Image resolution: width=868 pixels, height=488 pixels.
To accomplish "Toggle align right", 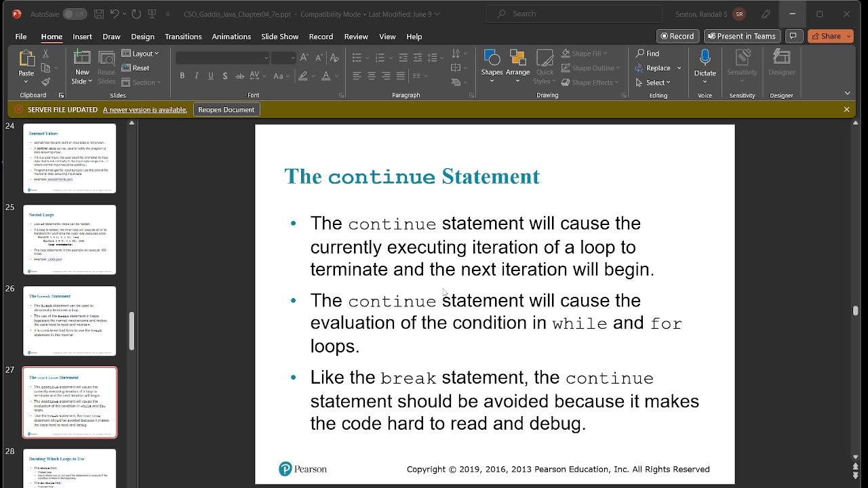I will [x=386, y=76].
